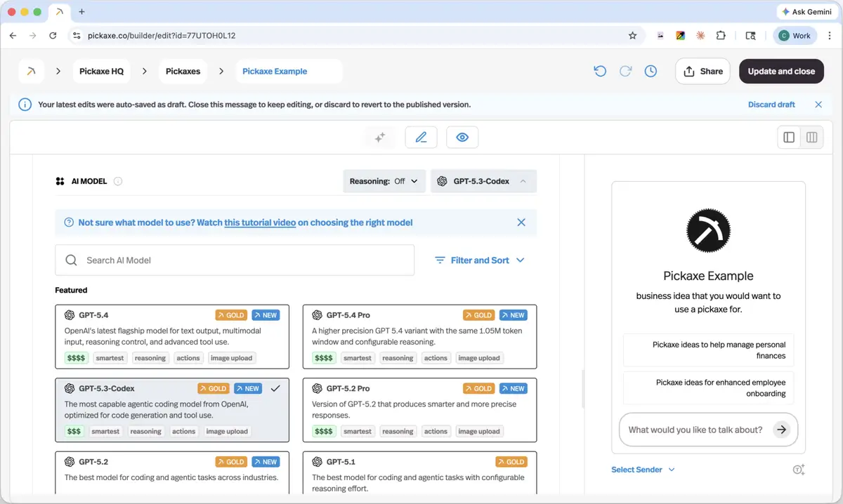This screenshot has height=504, width=843.
Task: Click the Pickaxe HQ breadcrumb
Action: (x=101, y=71)
